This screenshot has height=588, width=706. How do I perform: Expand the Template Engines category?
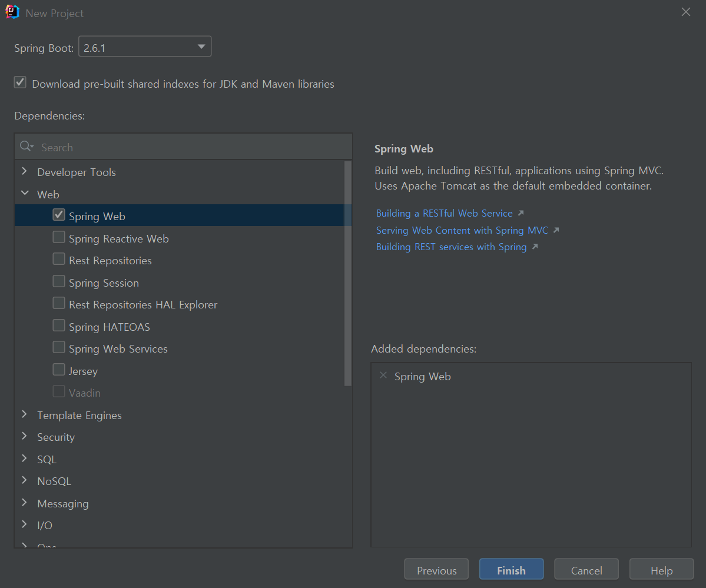[24, 414]
